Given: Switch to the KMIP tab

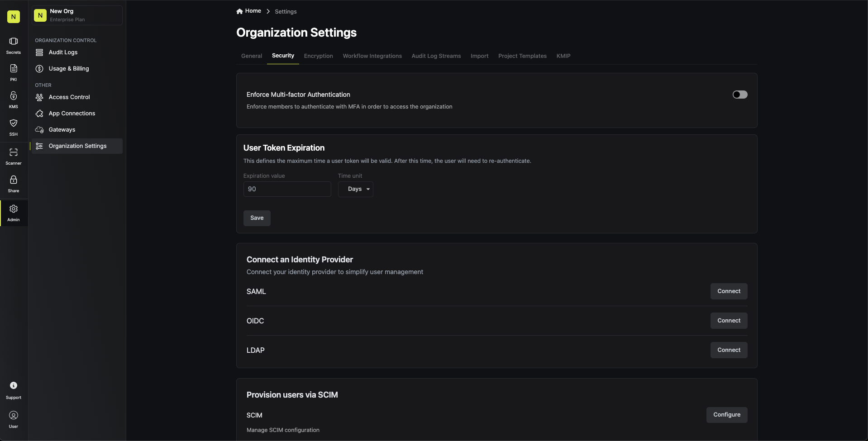Looking at the screenshot, I should (x=563, y=56).
